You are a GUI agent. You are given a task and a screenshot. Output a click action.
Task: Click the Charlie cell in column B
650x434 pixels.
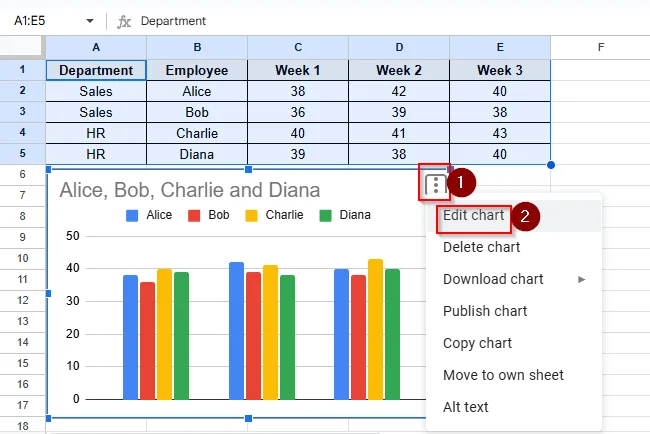197,133
